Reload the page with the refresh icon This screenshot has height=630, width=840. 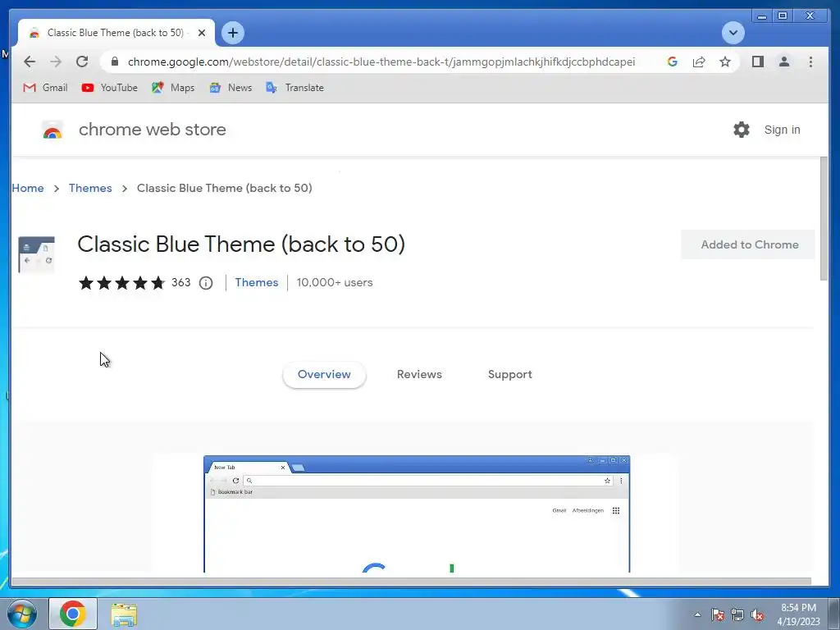pyautogui.click(x=82, y=62)
